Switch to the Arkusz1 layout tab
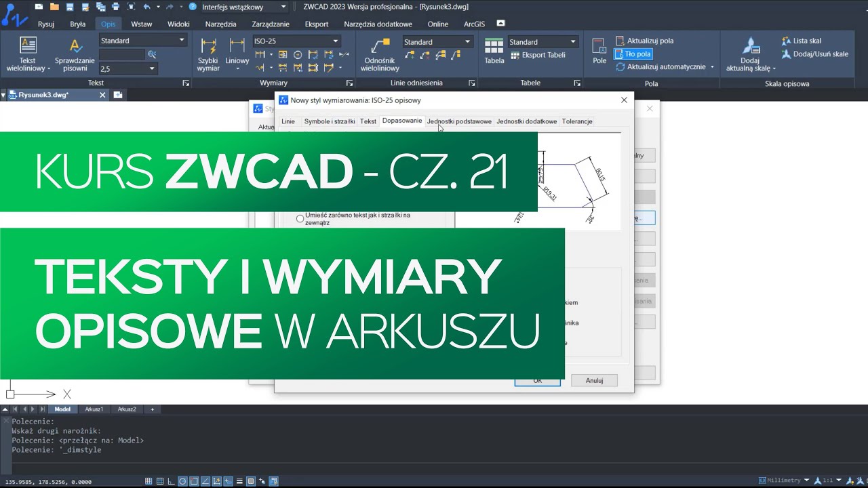This screenshot has height=488, width=868. coord(94,409)
